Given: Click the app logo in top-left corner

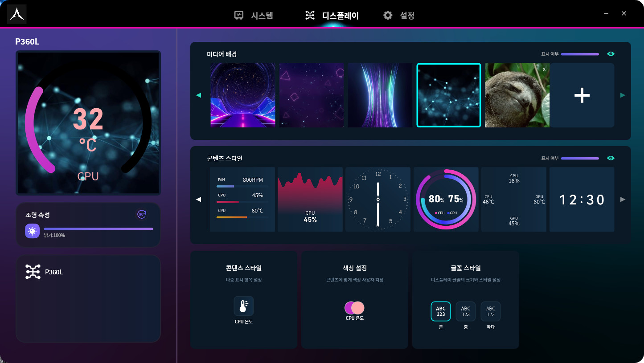Looking at the screenshot, I should [x=16, y=14].
